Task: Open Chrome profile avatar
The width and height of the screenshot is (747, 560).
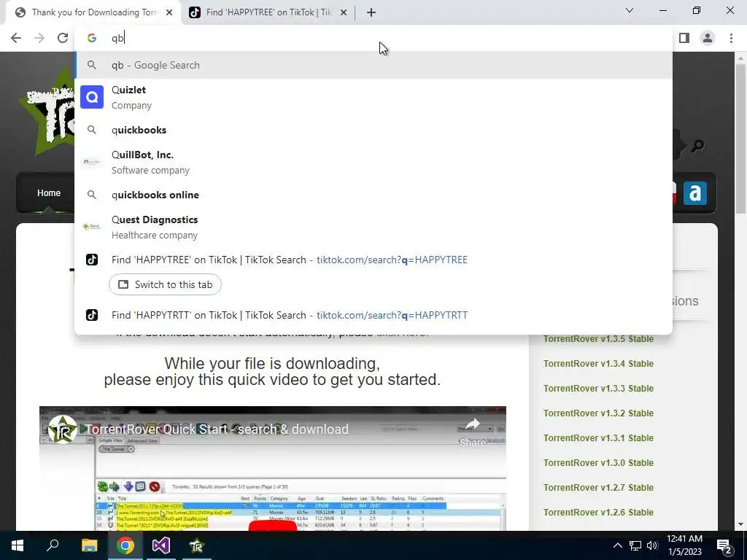Action: pos(708,38)
